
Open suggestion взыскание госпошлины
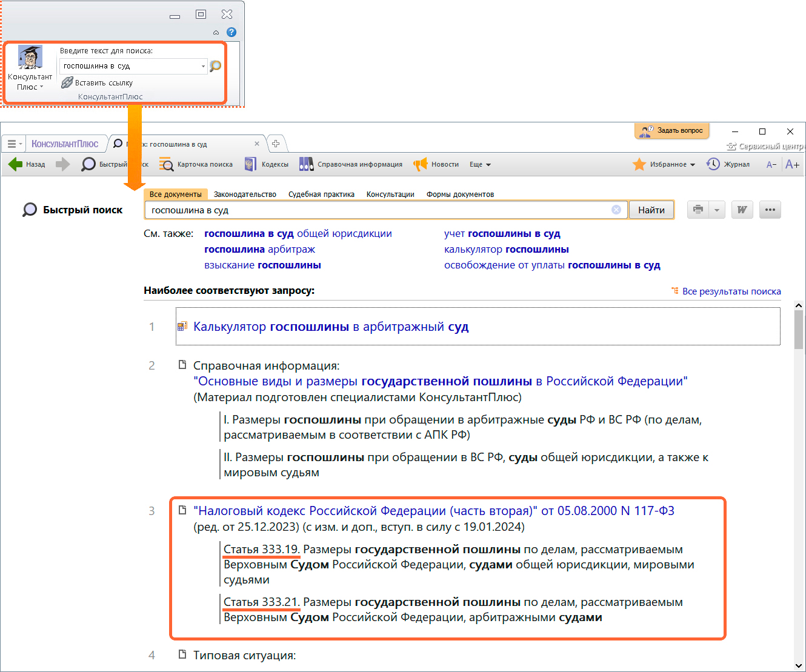pyautogui.click(x=262, y=265)
